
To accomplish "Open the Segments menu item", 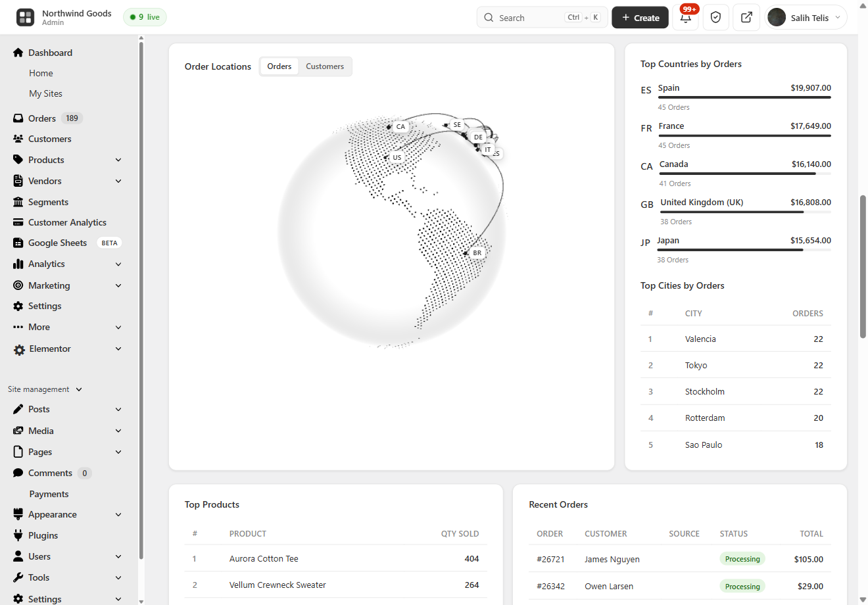I will 48,202.
